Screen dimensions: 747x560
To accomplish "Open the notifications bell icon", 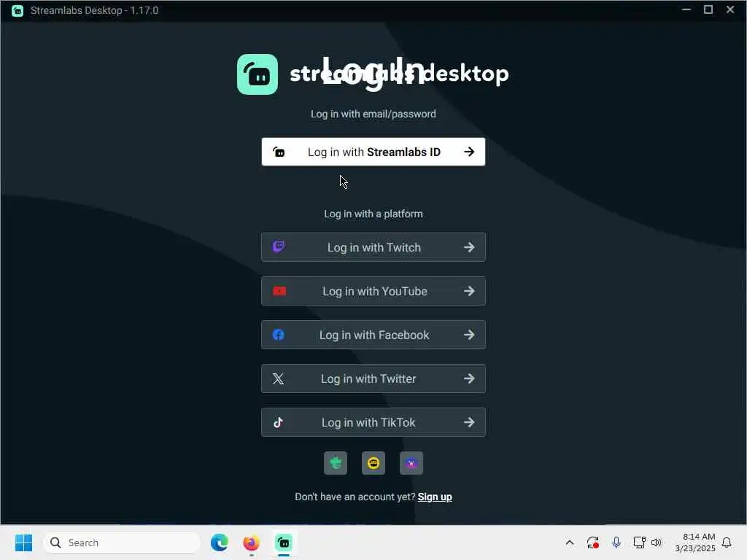I will click(727, 542).
